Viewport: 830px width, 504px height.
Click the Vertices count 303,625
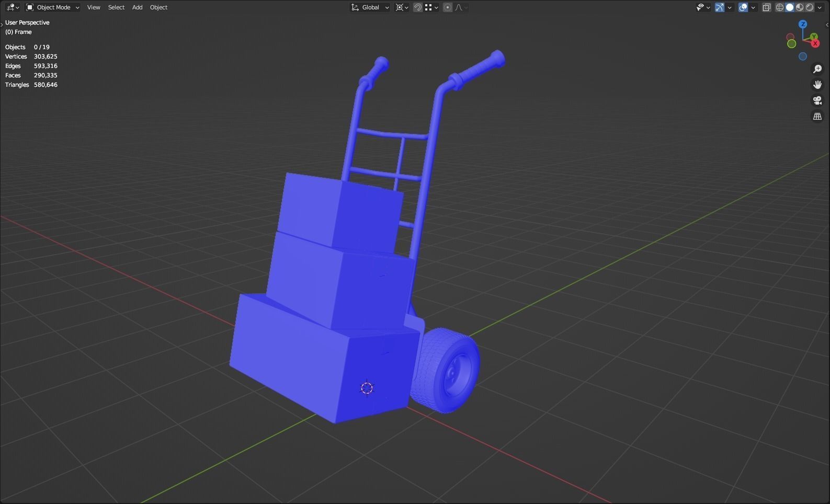[x=46, y=56]
